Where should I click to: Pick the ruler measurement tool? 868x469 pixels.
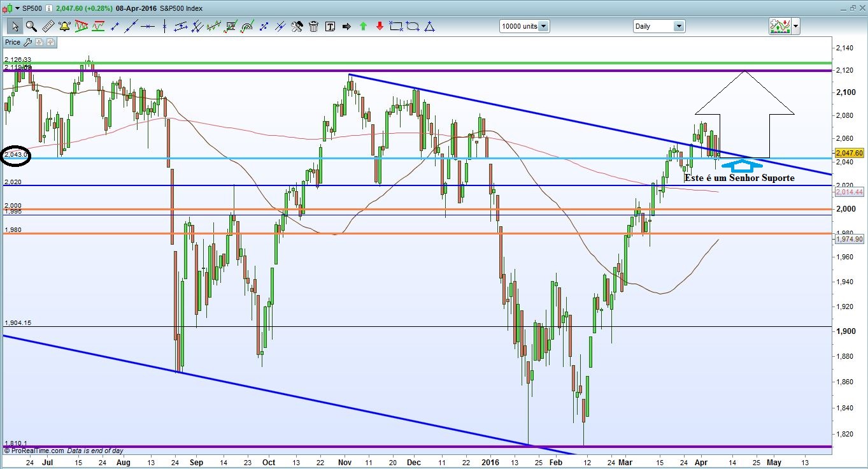pyautogui.click(x=48, y=26)
